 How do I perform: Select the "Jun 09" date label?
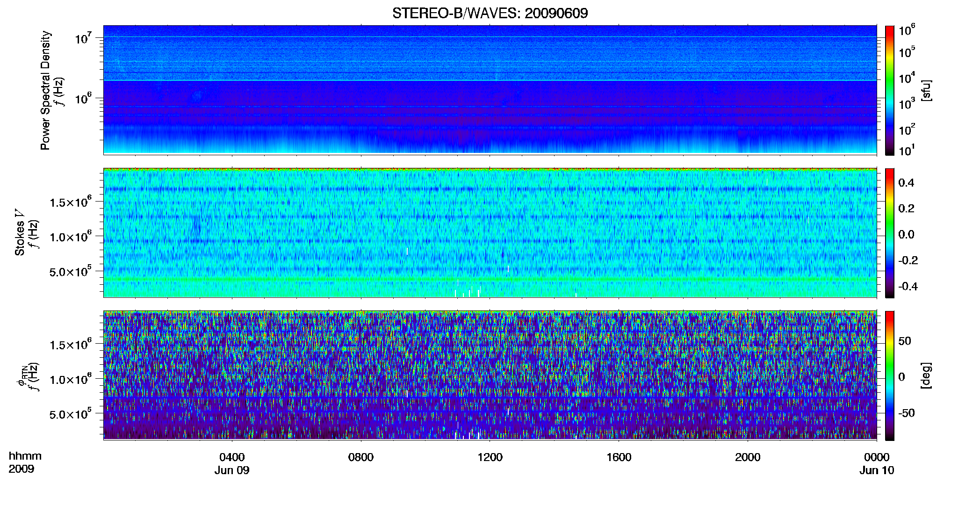point(232,470)
